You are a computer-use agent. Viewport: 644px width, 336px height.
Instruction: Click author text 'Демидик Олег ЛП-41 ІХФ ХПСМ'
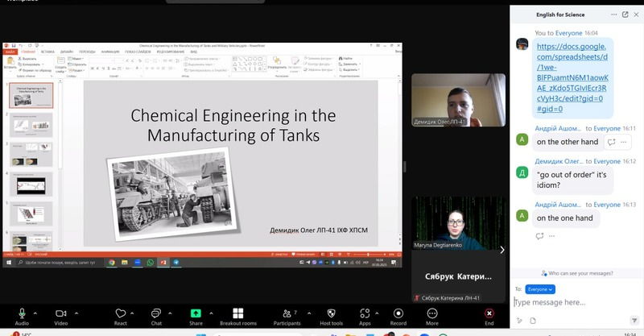point(319,230)
